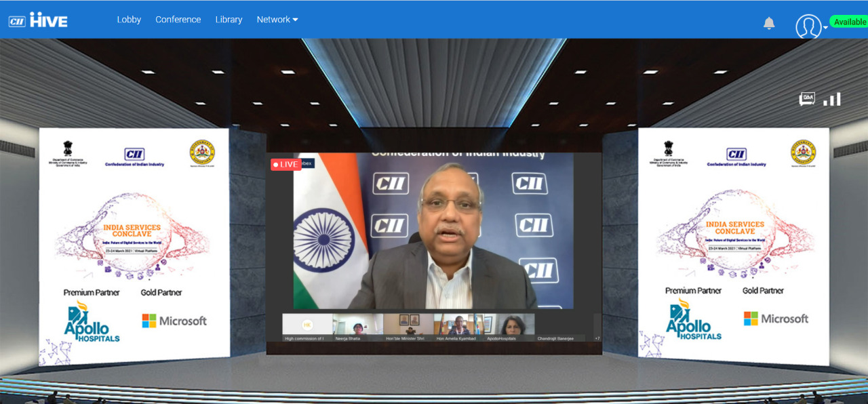
Task: Show the +7 more participants
Action: click(597, 338)
